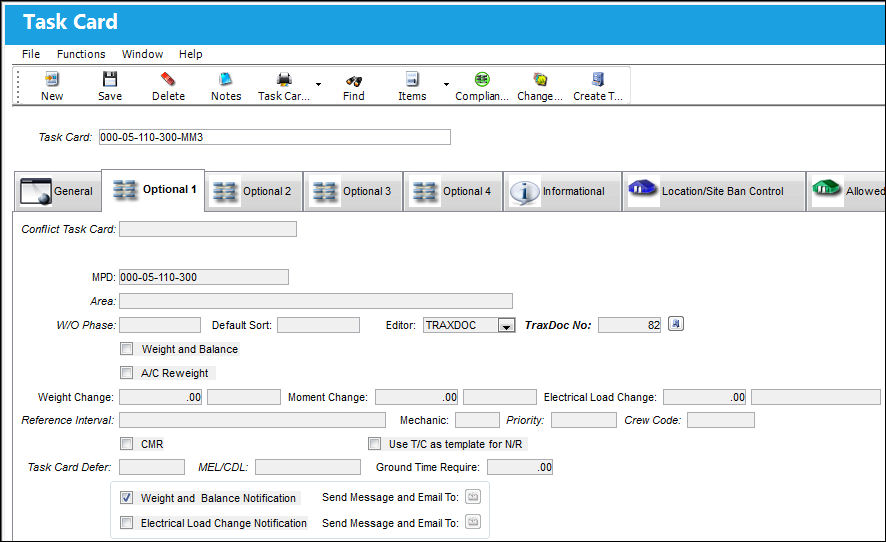Click the Electrical Load Change value field
The width and height of the screenshot is (886, 542).
[705, 397]
